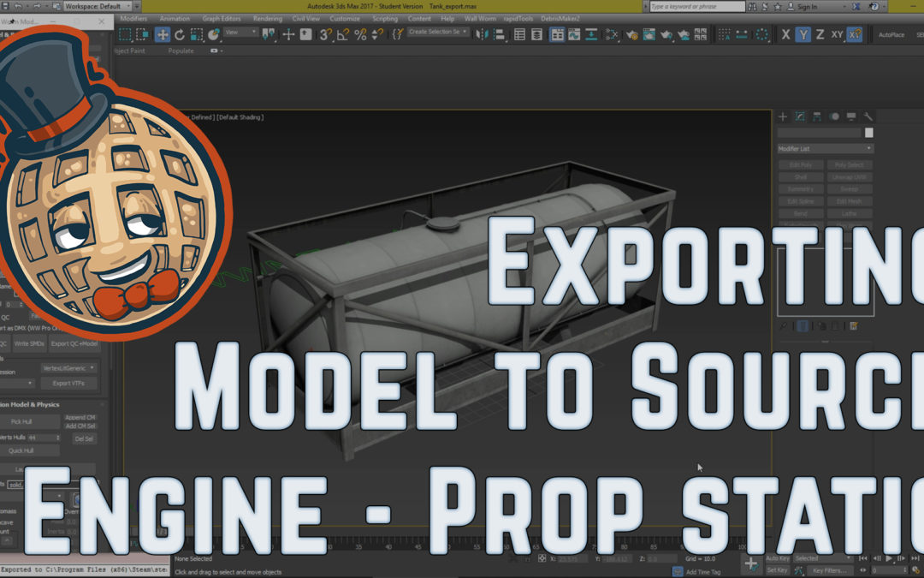Open the Scripting menu
This screenshot has height=578, width=924.
pyautogui.click(x=385, y=19)
